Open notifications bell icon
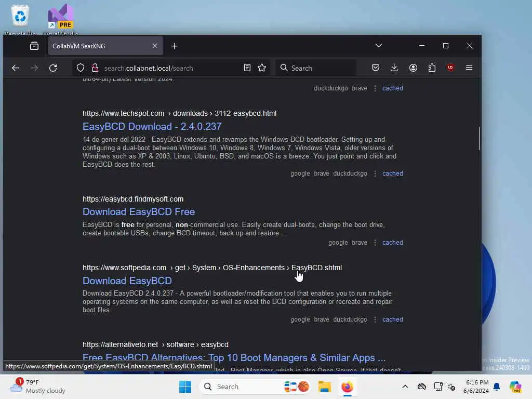Screen dimensions: 532x399 point(497,387)
